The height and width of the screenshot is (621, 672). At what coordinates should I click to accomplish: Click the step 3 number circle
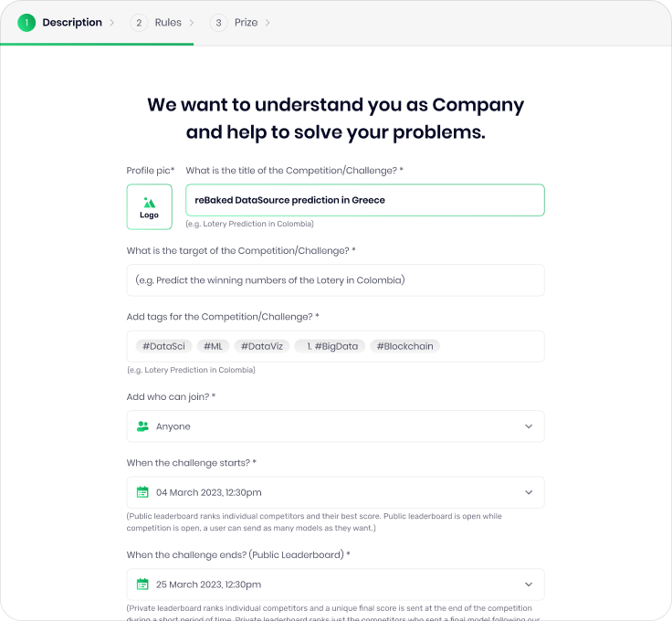[x=218, y=23]
